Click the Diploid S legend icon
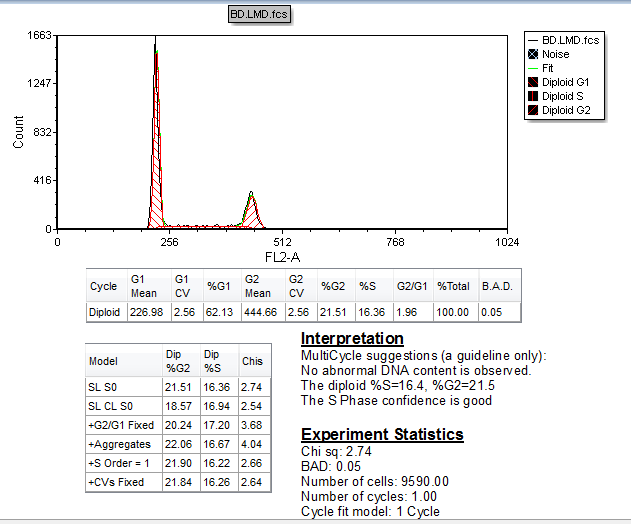This screenshot has width=631, height=524. tap(533, 96)
